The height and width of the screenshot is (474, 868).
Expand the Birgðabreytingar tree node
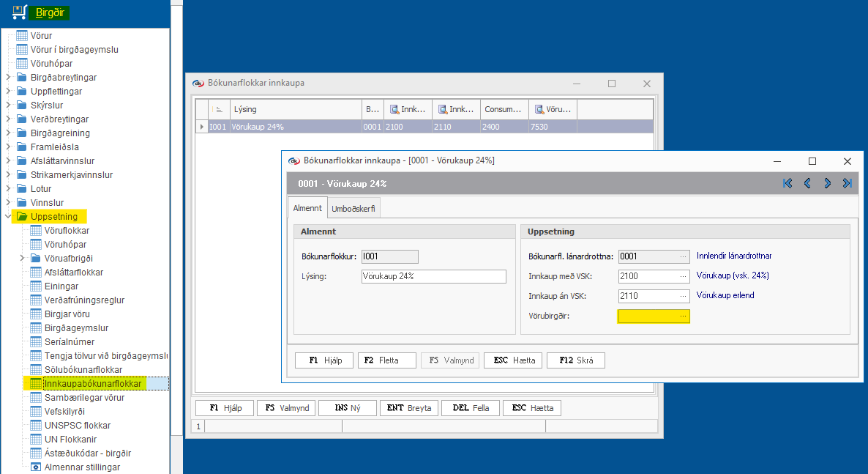pos(8,78)
